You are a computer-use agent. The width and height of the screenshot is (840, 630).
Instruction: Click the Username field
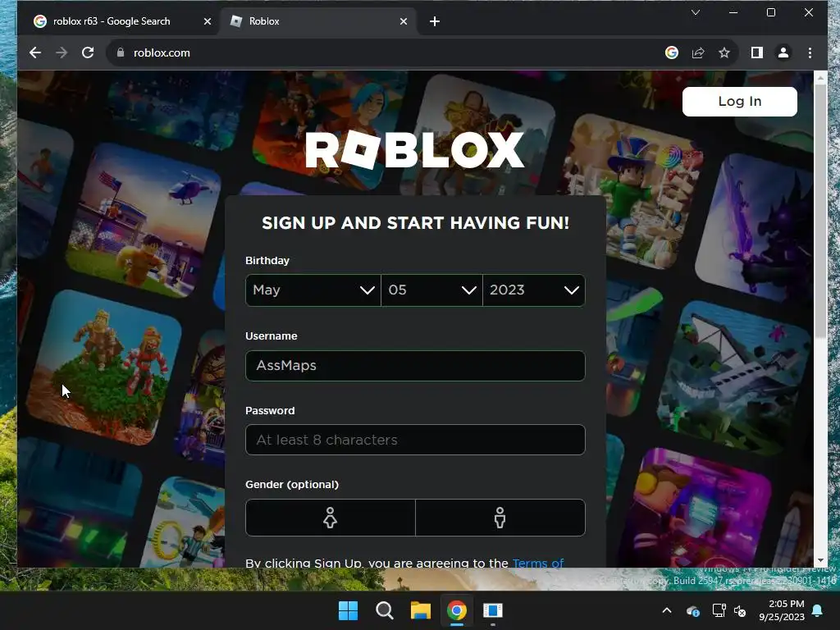pos(415,366)
